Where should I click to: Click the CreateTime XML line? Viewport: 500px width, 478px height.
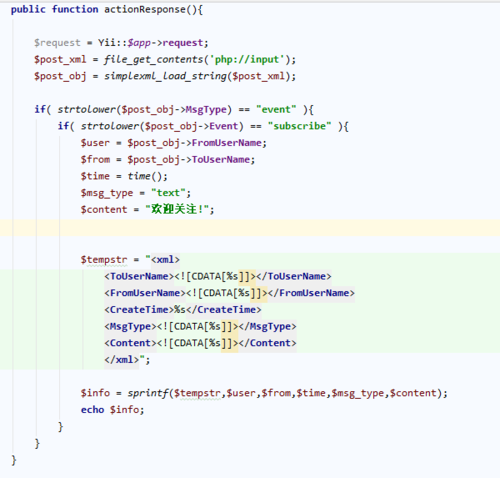(x=183, y=309)
